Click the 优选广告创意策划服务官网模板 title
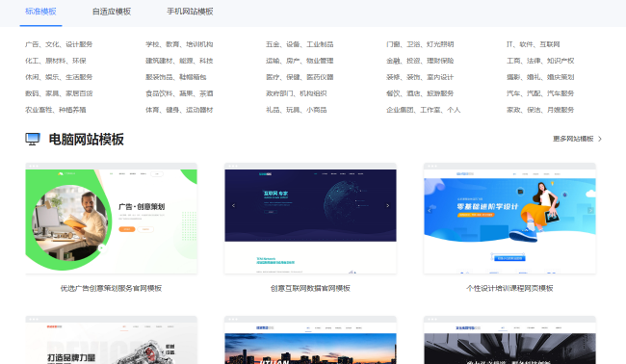Viewport: 626px width, 364px height. pyautogui.click(x=112, y=288)
